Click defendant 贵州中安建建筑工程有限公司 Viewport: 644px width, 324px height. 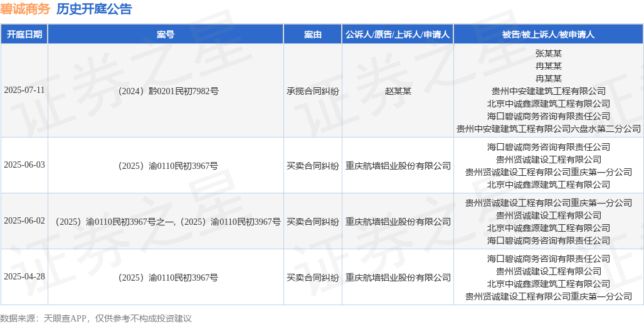tap(548, 90)
